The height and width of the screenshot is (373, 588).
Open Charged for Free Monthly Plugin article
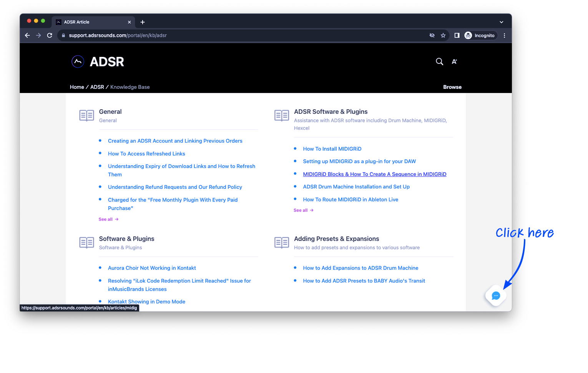[173, 204]
